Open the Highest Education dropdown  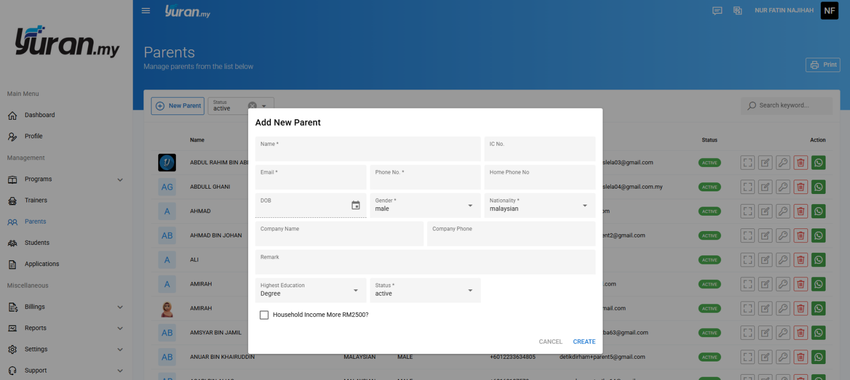point(311,290)
